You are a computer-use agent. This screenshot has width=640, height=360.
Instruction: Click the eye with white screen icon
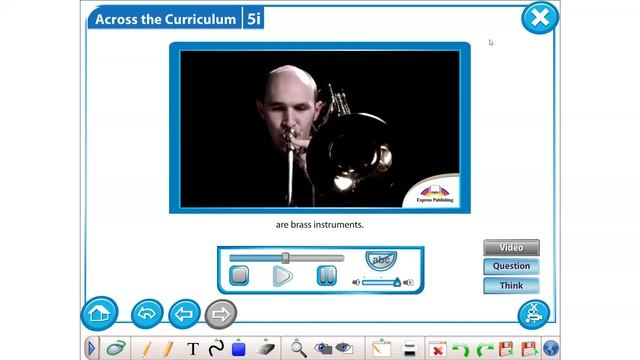point(344,348)
